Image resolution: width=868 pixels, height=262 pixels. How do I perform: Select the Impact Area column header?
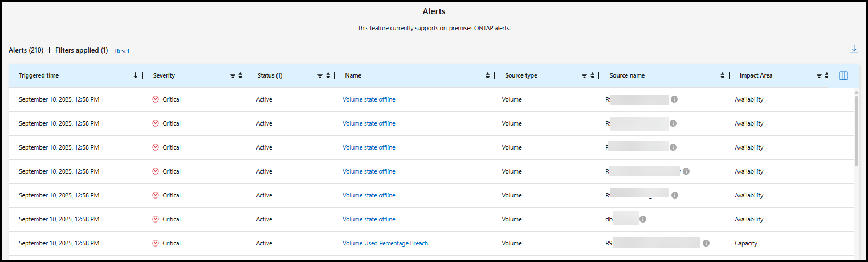pyautogui.click(x=756, y=75)
